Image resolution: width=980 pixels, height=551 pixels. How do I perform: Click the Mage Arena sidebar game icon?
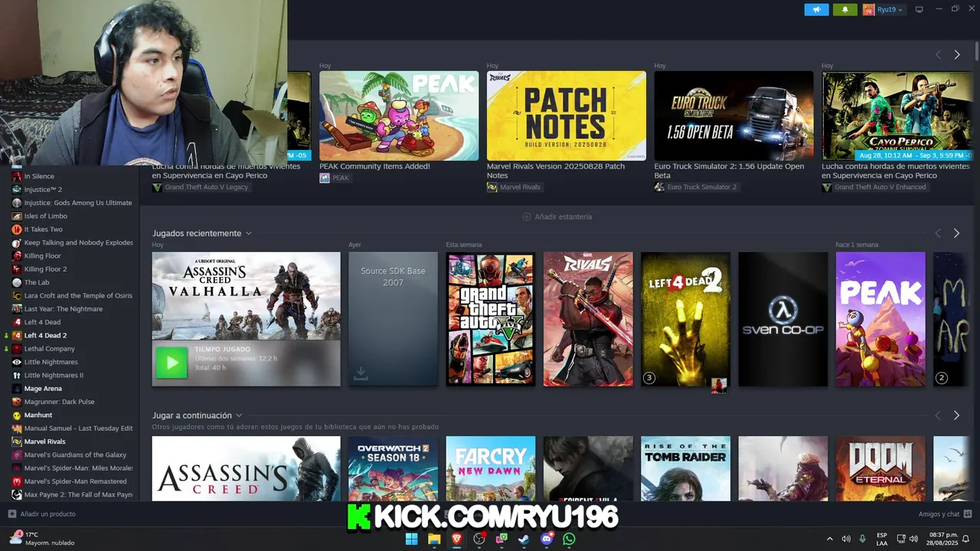pyautogui.click(x=17, y=389)
